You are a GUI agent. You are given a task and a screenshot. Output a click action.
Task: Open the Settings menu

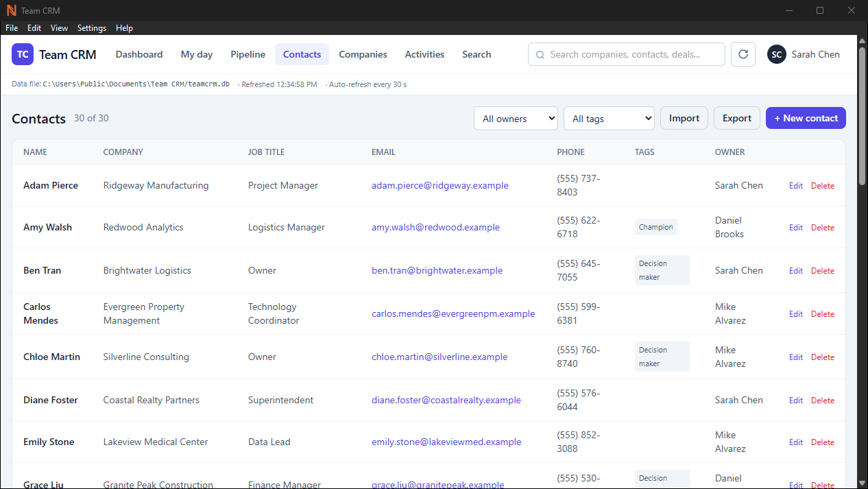92,28
